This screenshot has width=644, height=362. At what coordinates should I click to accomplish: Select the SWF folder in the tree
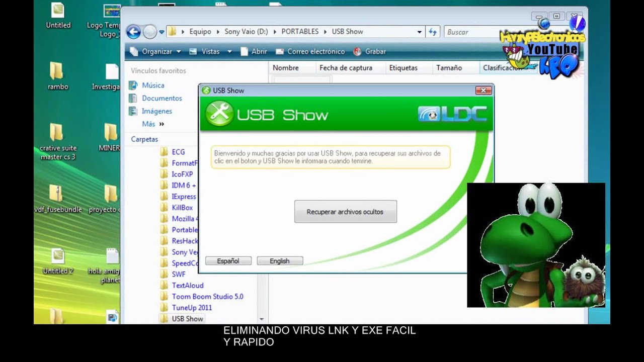179,274
